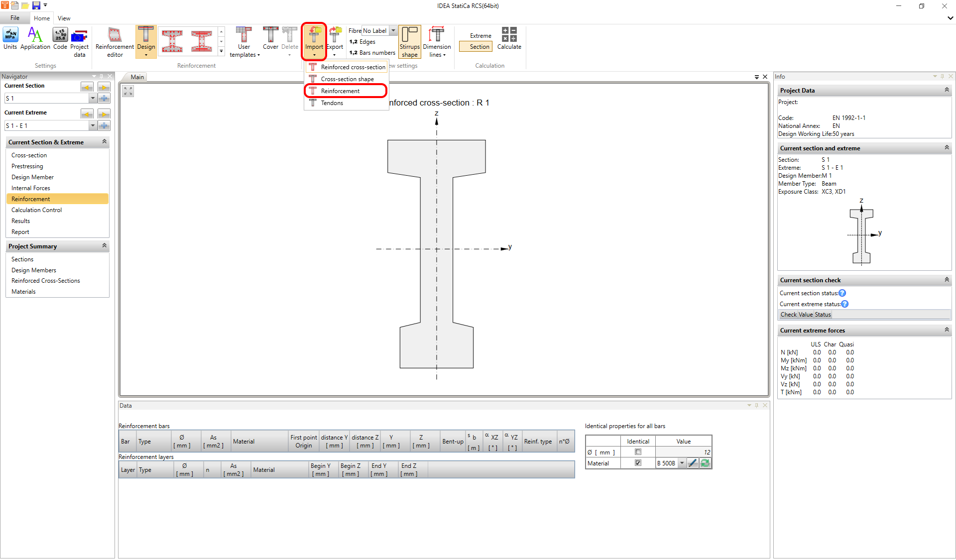Image resolution: width=956 pixels, height=560 pixels.
Task: Click the fit-to-view icon in Main view
Action: coord(128,91)
